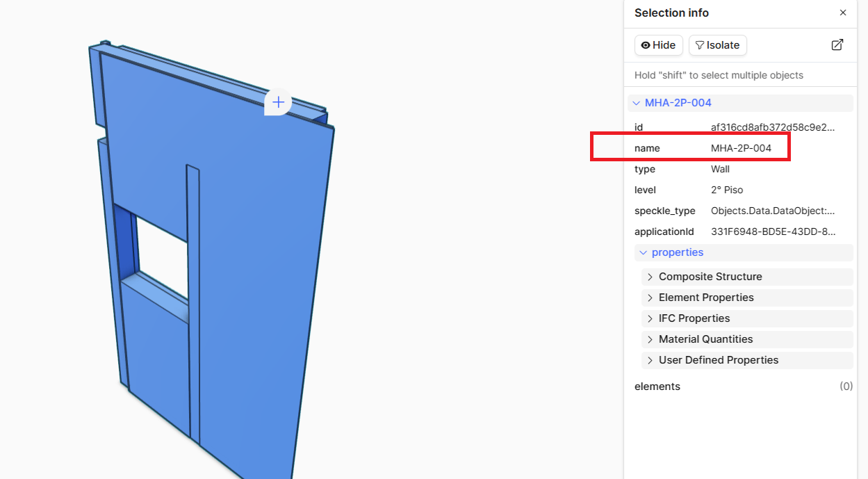Expand User Defined Properties group
Screen dimensions: 868x479
pos(747,360)
